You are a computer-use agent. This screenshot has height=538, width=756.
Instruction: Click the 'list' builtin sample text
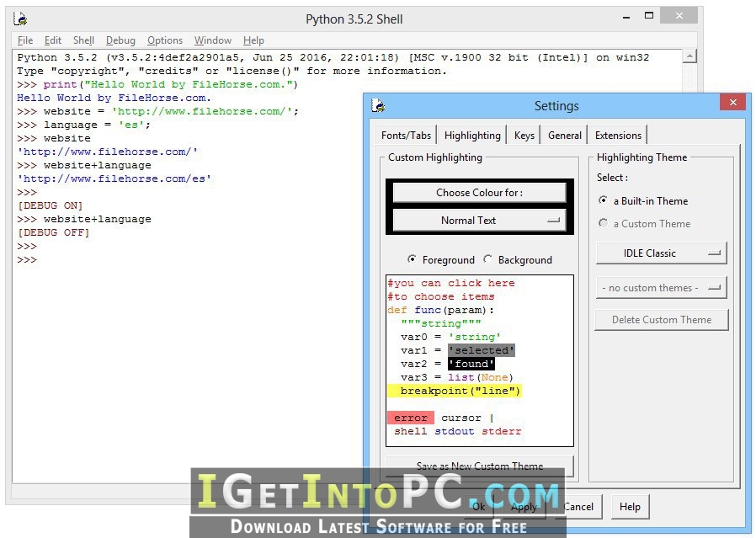[x=461, y=377]
